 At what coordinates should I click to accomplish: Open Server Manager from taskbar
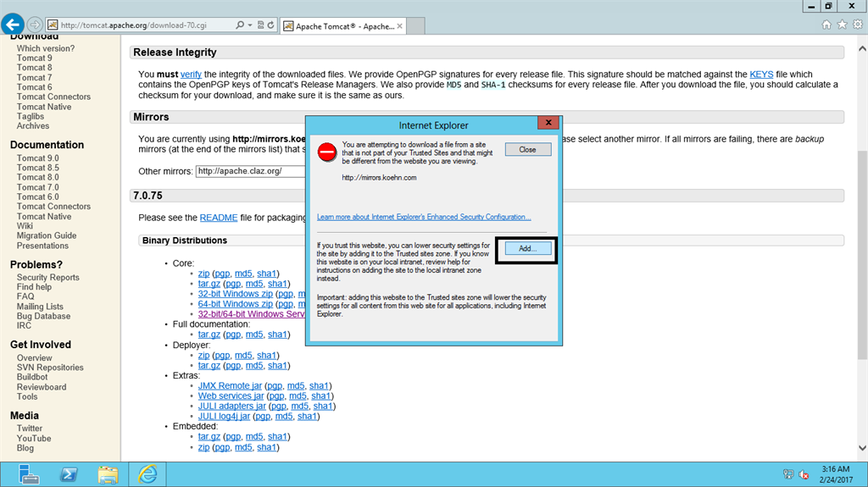28,474
